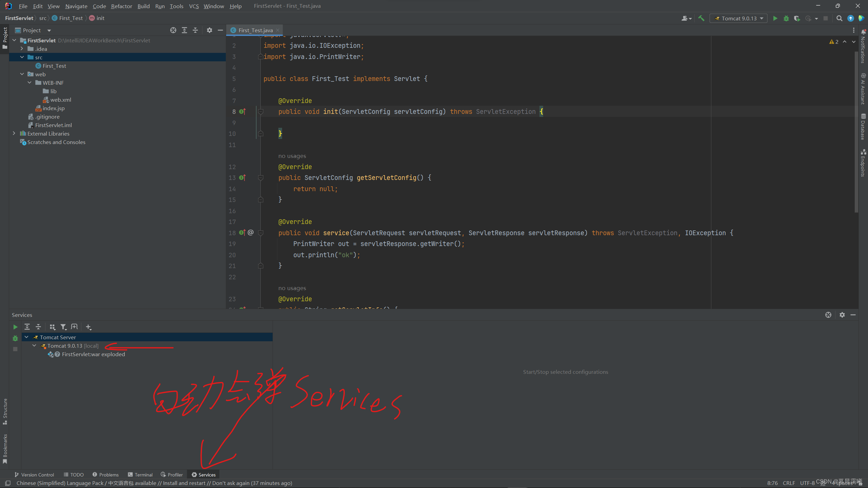Open the Navigate menu in menu bar
The height and width of the screenshot is (488, 868).
tap(75, 6)
